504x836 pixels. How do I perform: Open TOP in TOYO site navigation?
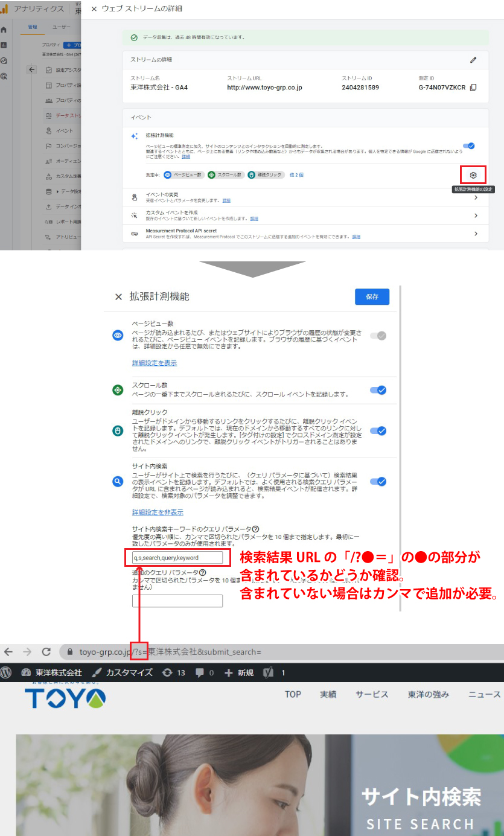293,694
